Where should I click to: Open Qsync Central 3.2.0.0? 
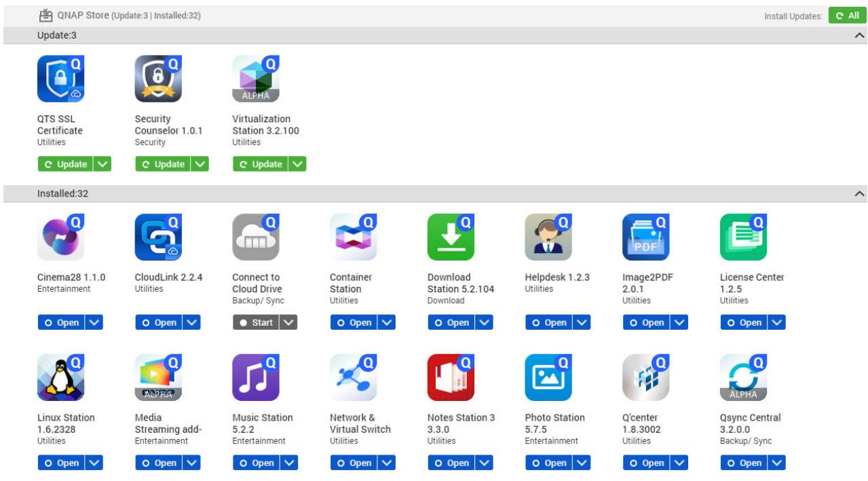(x=744, y=463)
